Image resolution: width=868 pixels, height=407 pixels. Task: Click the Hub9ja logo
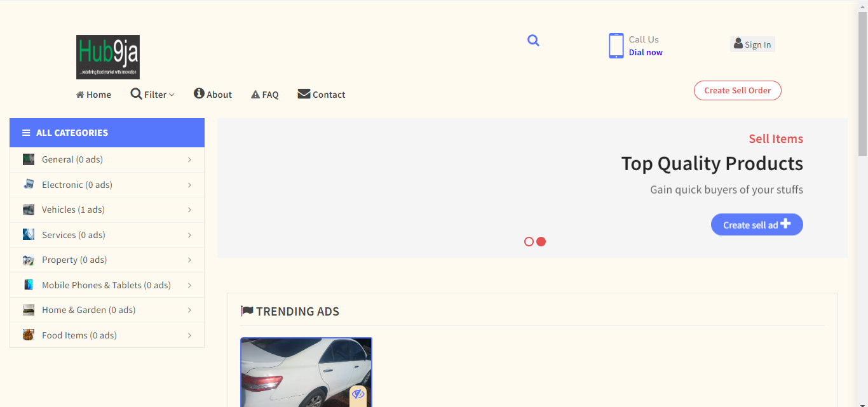[x=108, y=57]
